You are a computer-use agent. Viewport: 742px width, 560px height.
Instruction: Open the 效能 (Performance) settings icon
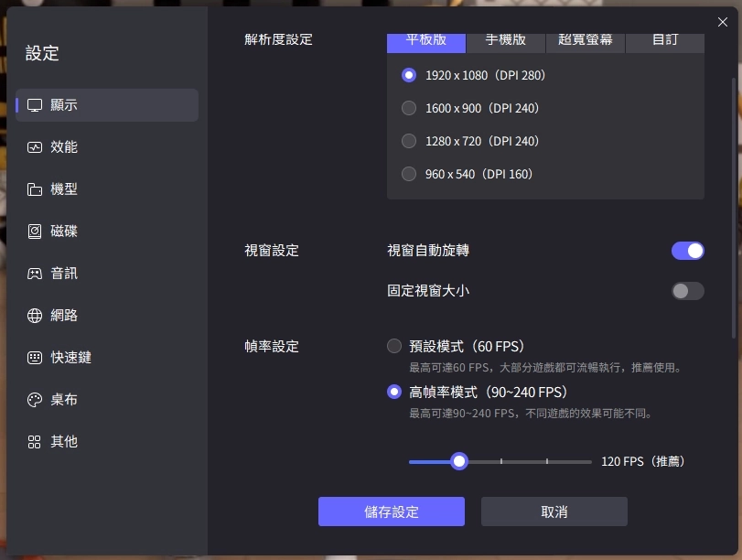coord(33,146)
